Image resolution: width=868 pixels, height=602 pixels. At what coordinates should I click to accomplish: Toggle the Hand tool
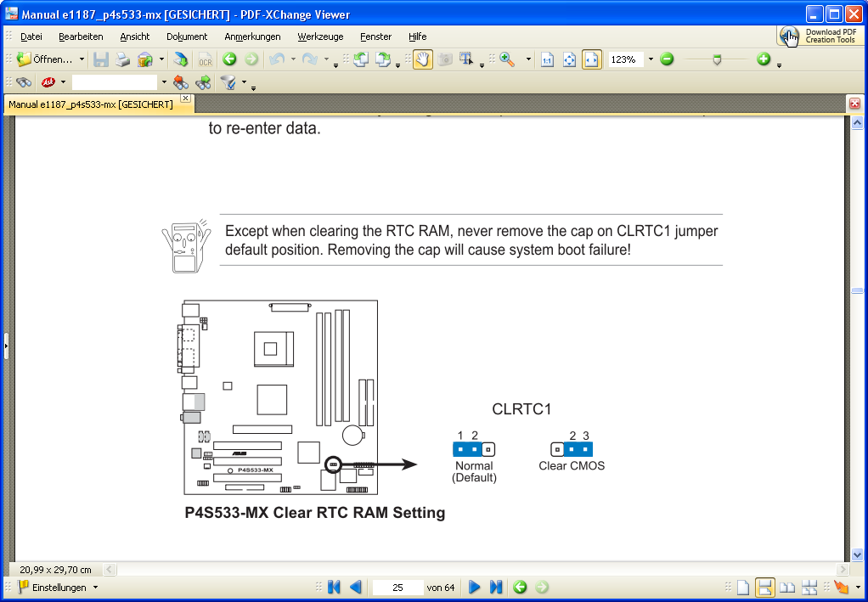coord(423,59)
